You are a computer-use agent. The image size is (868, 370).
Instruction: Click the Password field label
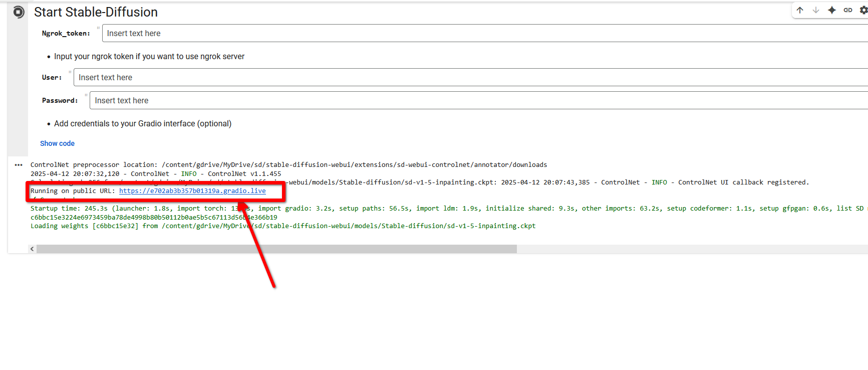click(60, 101)
